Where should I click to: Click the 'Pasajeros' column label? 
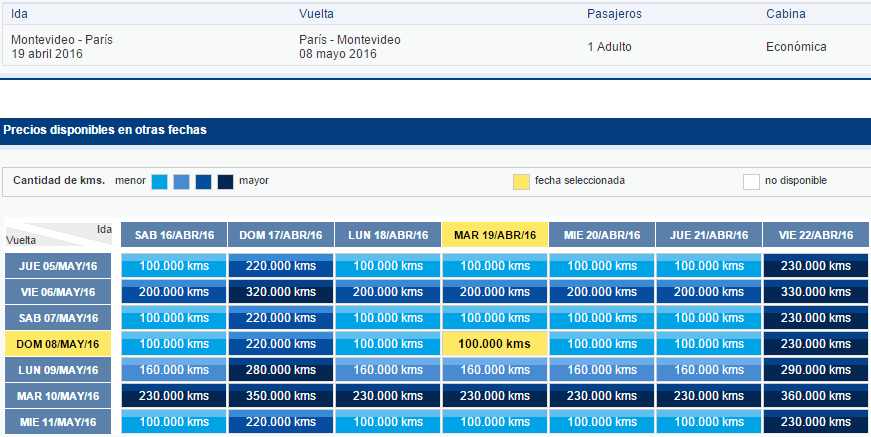click(614, 14)
